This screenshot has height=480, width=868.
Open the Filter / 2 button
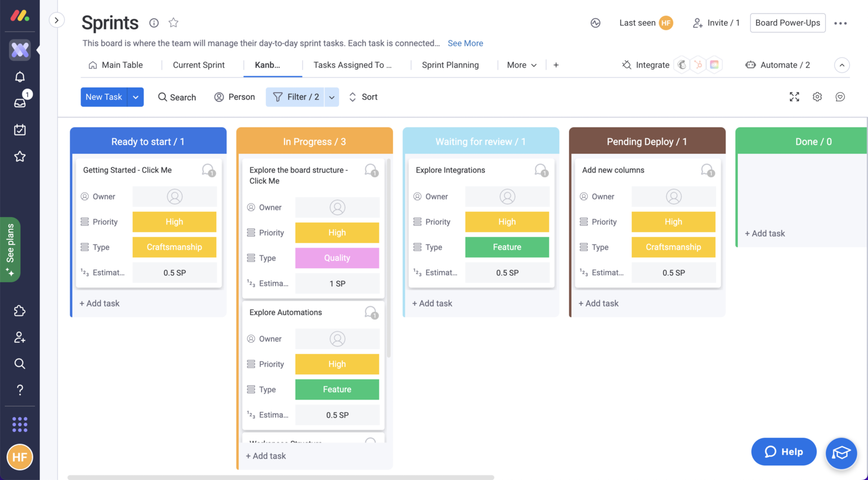[295, 97]
